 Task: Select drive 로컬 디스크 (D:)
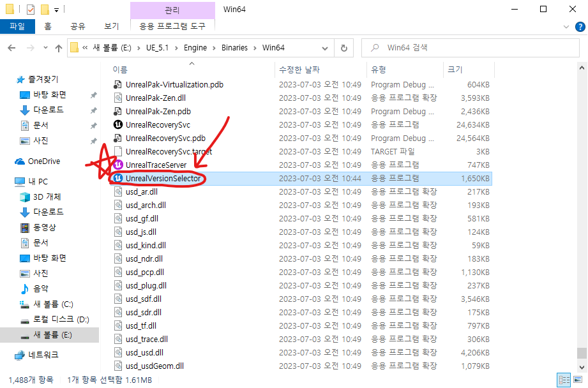(55, 319)
